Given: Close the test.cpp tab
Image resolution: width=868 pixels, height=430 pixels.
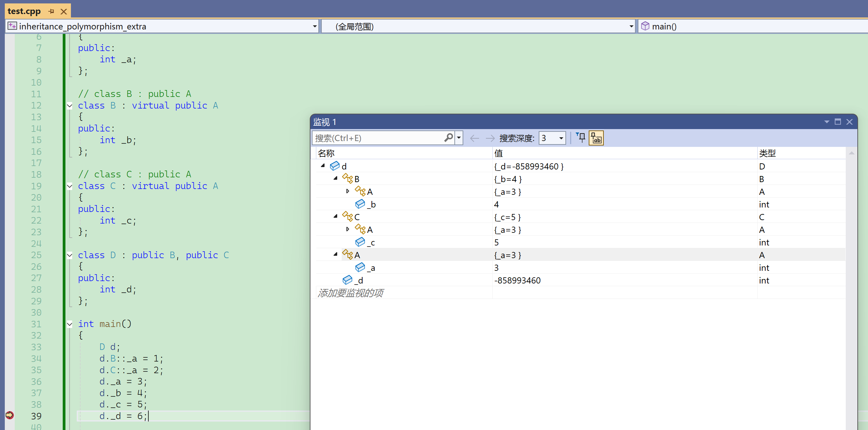Looking at the screenshot, I should tap(64, 11).
